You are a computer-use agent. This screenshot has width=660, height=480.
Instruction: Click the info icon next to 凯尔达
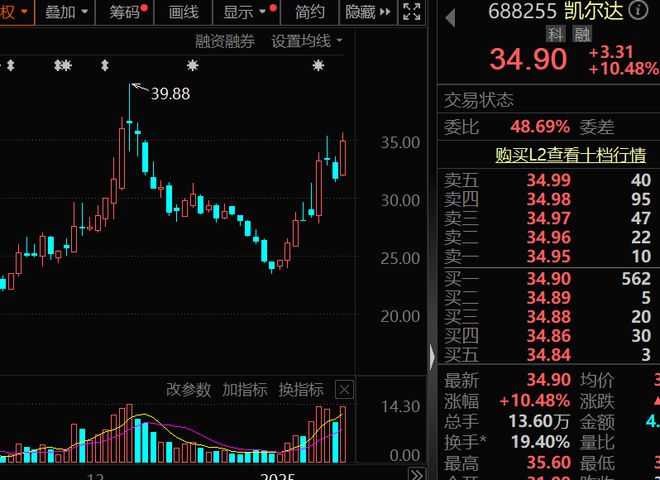tap(639, 10)
